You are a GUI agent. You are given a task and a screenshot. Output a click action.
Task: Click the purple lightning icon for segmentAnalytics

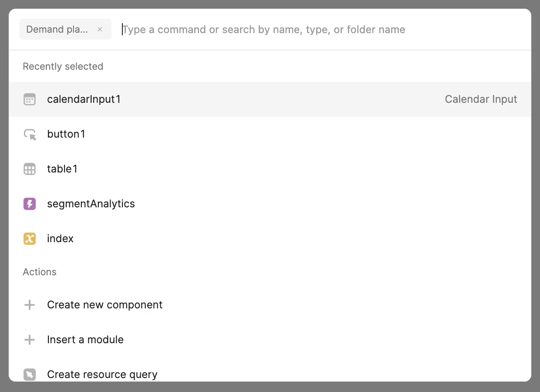29,204
